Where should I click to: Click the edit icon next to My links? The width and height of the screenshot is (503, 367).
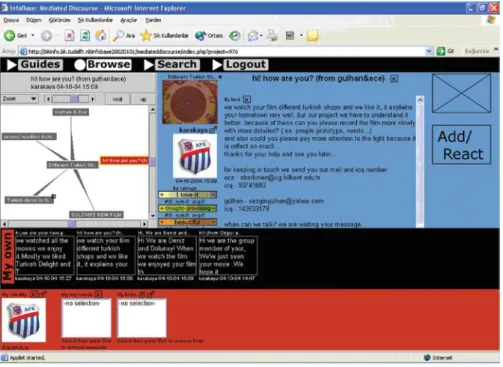141,294
